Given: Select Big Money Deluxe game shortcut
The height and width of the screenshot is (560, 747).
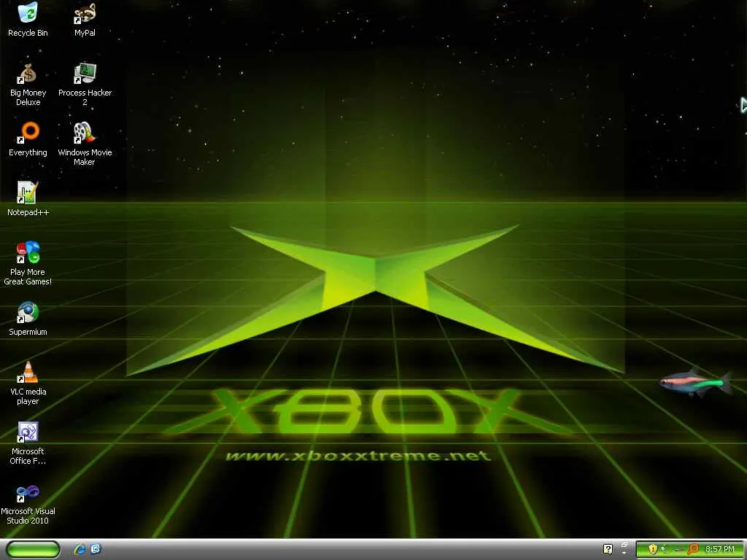Looking at the screenshot, I should click(x=28, y=85).
